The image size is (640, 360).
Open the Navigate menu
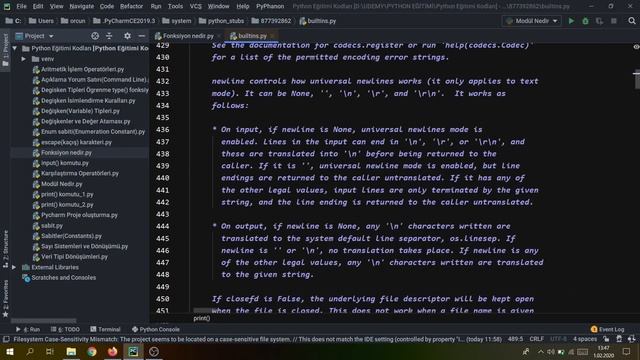81,6
